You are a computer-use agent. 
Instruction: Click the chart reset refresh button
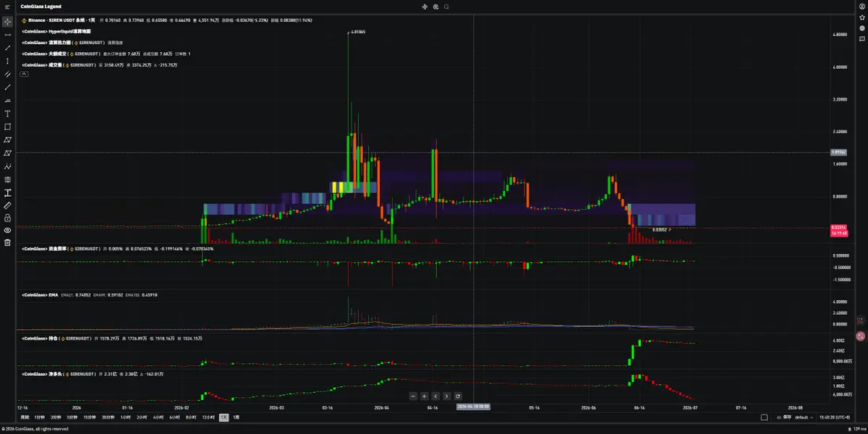click(x=458, y=396)
